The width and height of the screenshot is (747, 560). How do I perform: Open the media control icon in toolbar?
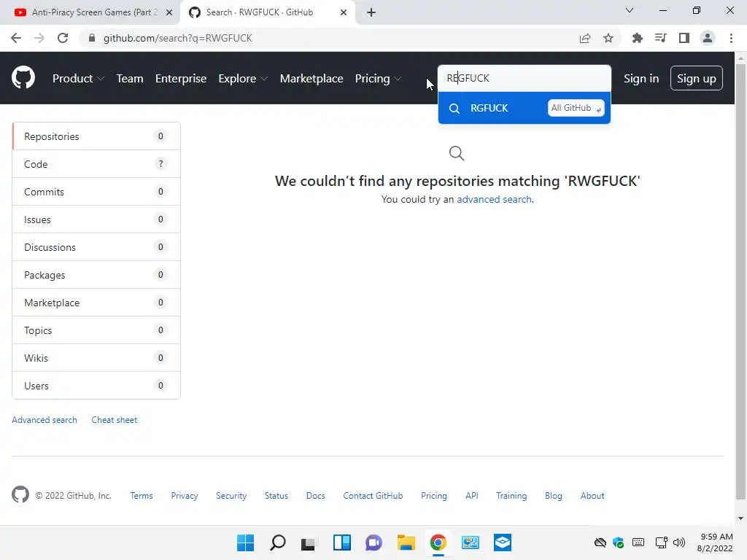pyautogui.click(x=660, y=38)
